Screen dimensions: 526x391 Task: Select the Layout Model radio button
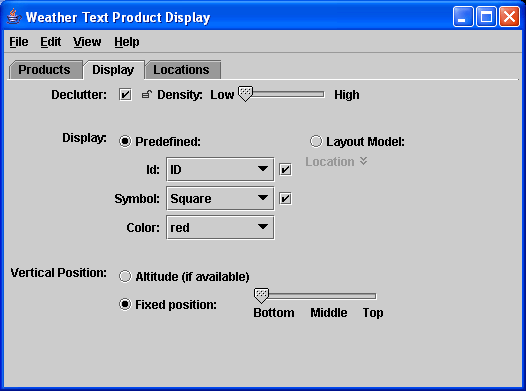[316, 142]
